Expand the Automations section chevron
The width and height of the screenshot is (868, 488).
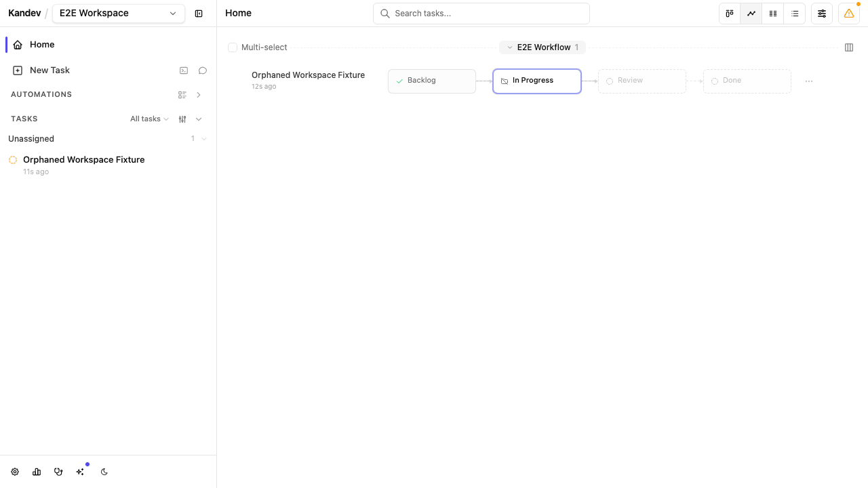point(199,95)
